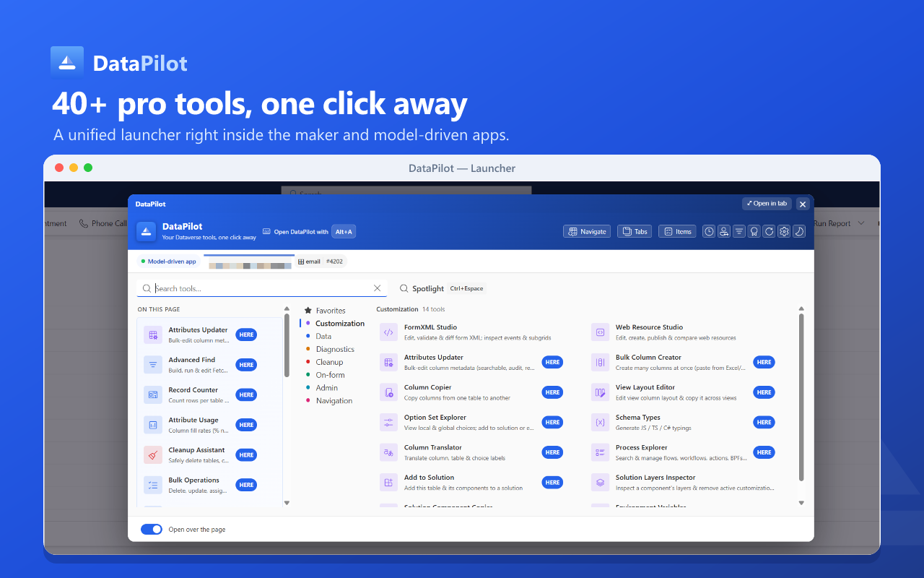Launch Bulk Column Creator with HERE button

764,362
